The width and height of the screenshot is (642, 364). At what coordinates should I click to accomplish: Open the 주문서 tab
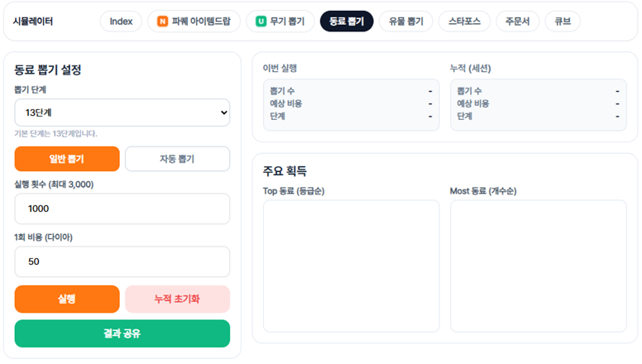[518, 21]
